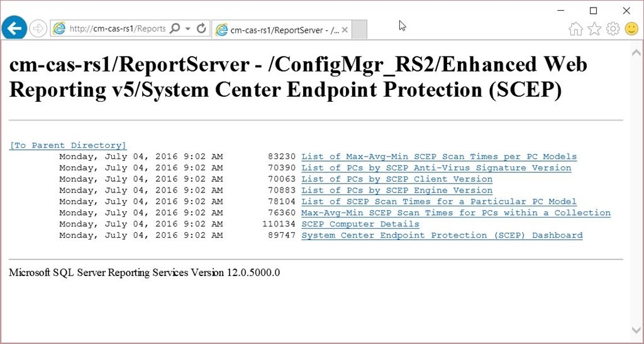Screen dimensions: 644x344
Task: Click the search magnifier in address bar
Action: 175,28
